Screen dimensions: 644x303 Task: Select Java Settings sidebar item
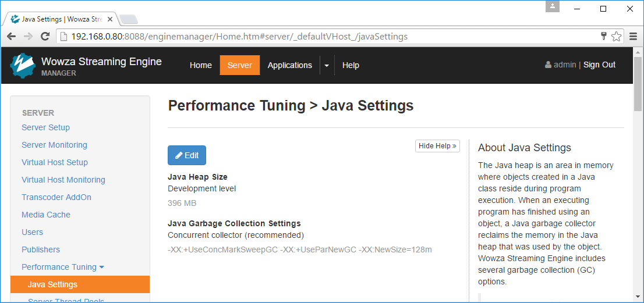click(x=80, y=284)
